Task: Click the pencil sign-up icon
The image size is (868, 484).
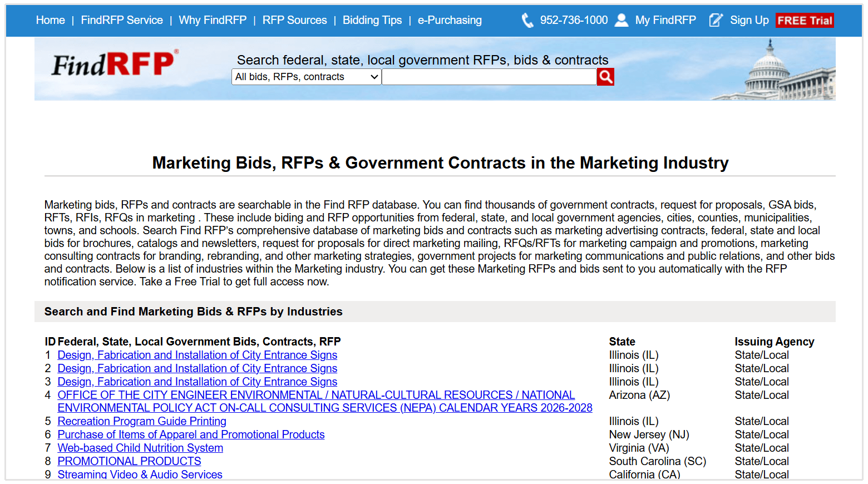Action: 716,21
